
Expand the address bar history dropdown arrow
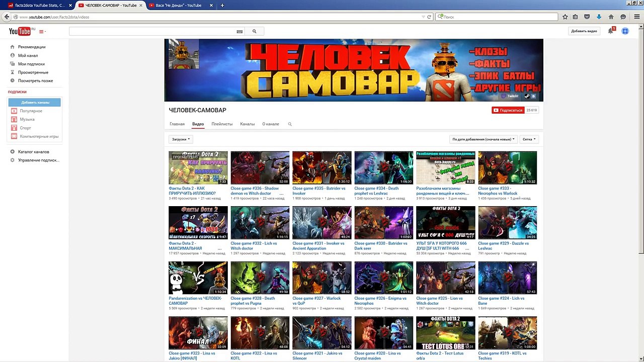tap(423, 17)
